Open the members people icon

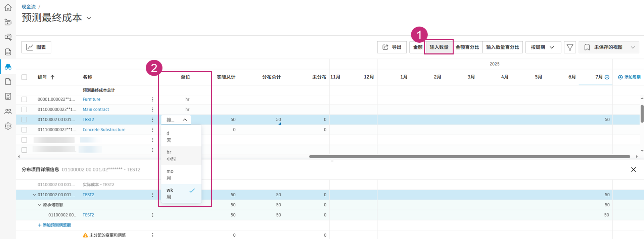(x=8, y=111)
